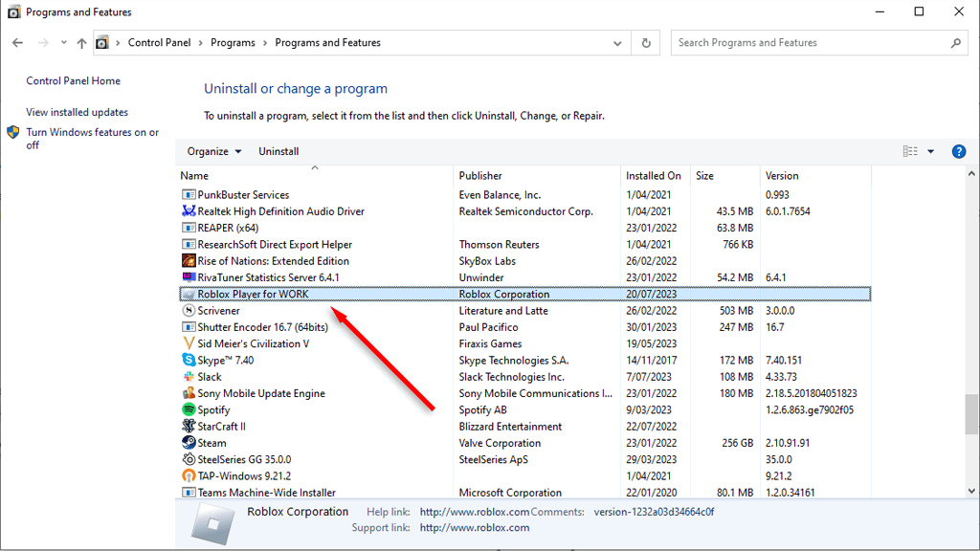
Task: Refresh the Programs and Features list
Action: 646,43
